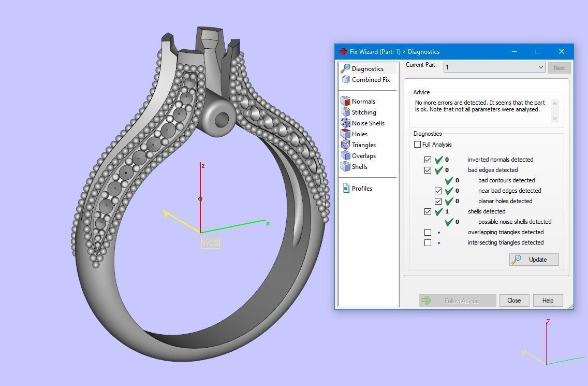The image size is (588, 386).
Task: Open the Noise Shells page label
Action: tap(368, 123)
